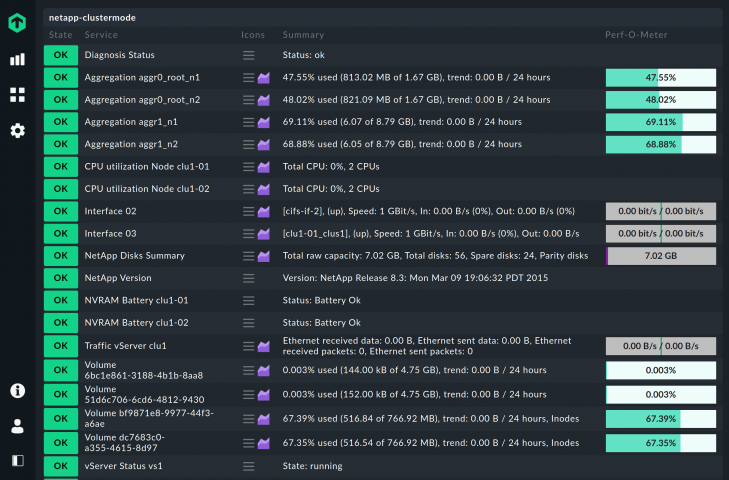Expand action menu for CPU utilization Node clu1-01

(249, 166)
